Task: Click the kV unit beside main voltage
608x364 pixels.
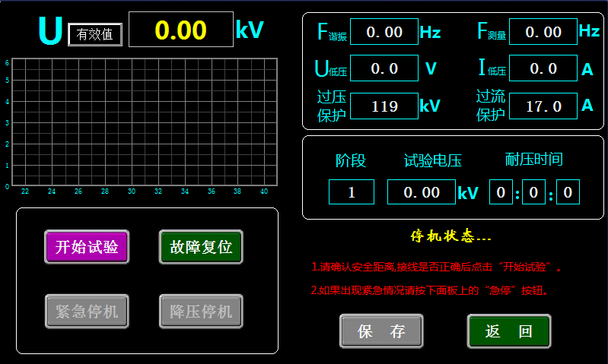Action: click(250, 29)
